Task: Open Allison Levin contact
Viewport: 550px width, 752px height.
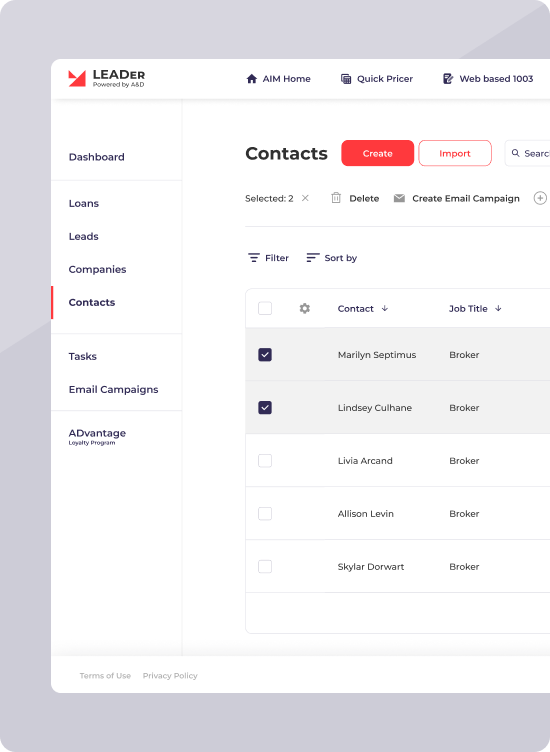Action: [365, 514]
